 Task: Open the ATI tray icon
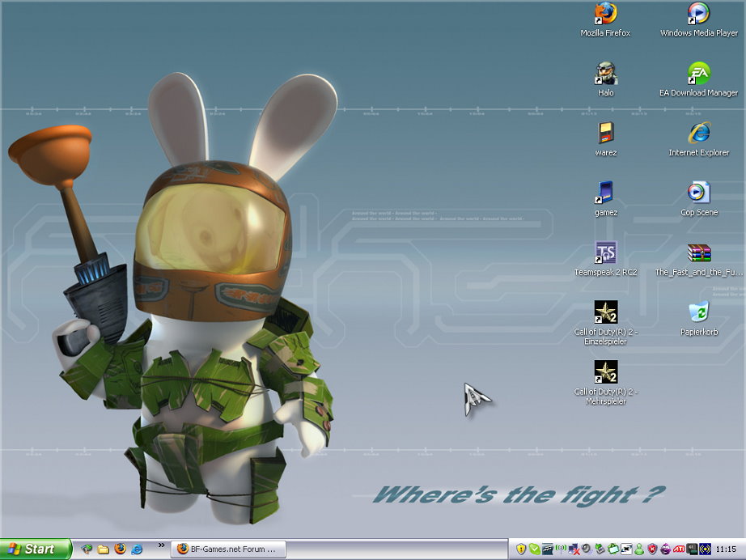click(x=679, y=549)
